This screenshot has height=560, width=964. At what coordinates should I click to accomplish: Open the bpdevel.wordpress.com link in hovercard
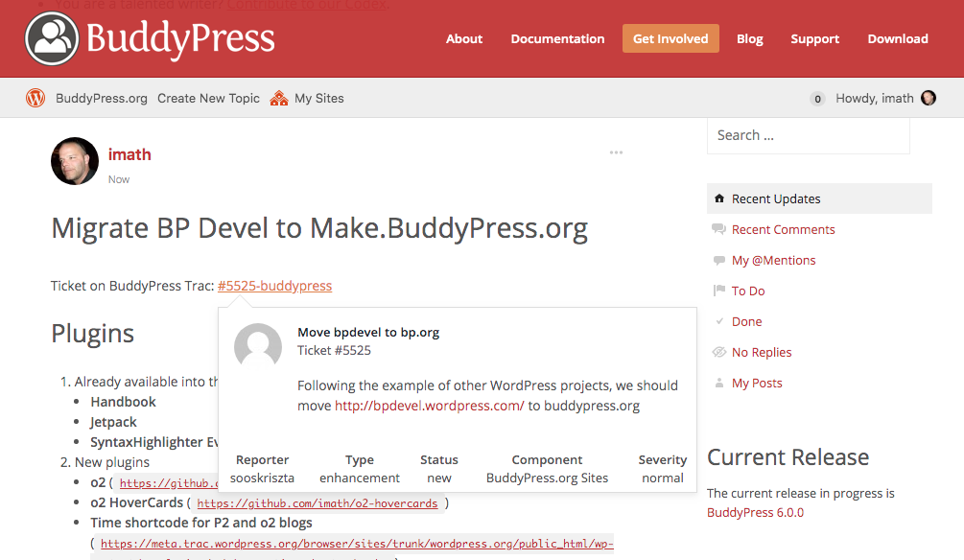pos(429,406)
